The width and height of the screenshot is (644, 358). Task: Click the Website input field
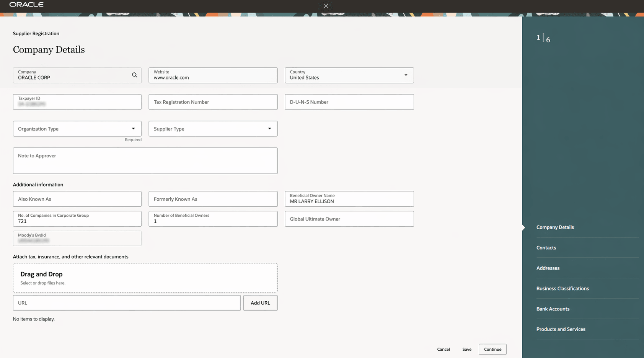click(x=213, y=75)
